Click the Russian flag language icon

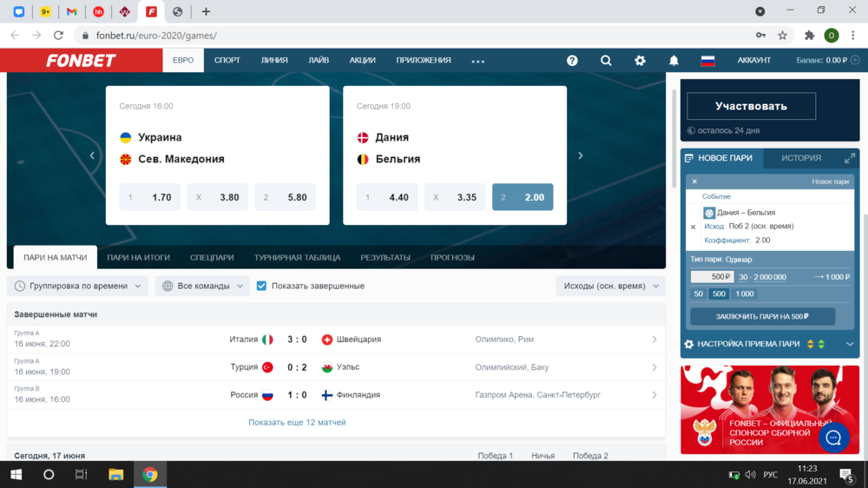click(707, 61)
